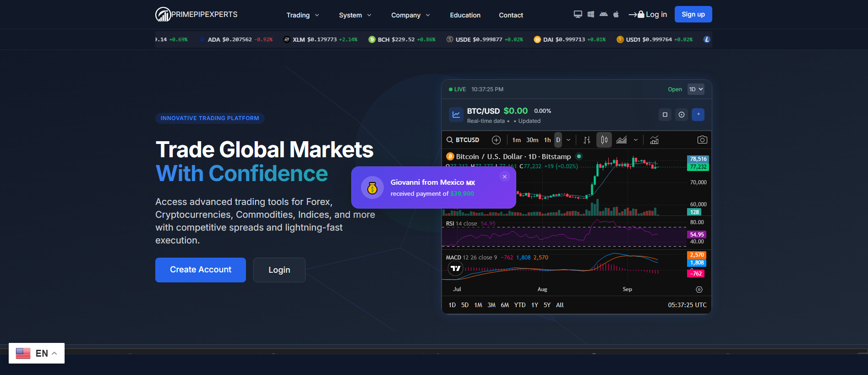Viewport: 868px width, 375px height.
Task: Set chart range to 5D
Action: pyautogui.click(x=465, y=305)
